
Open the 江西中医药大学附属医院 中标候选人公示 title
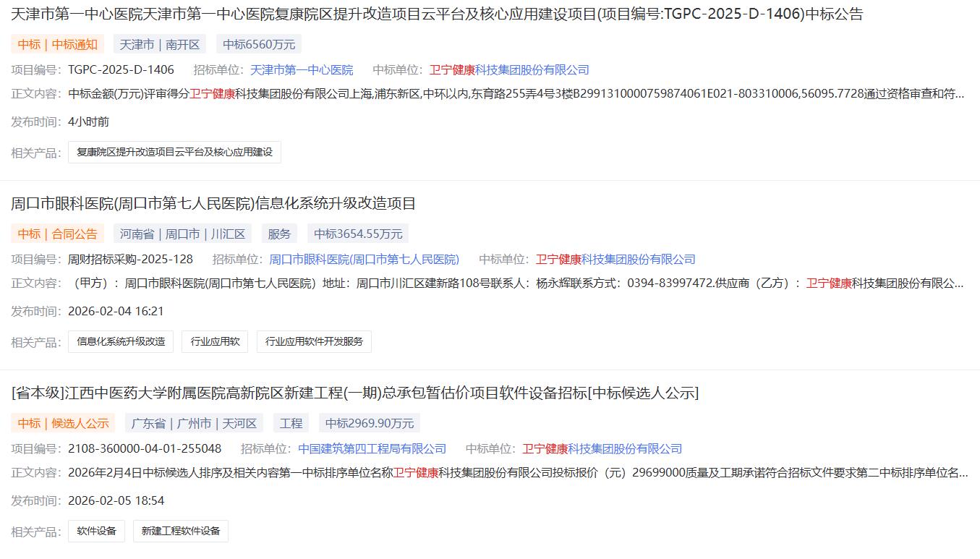tap(355, 393)
